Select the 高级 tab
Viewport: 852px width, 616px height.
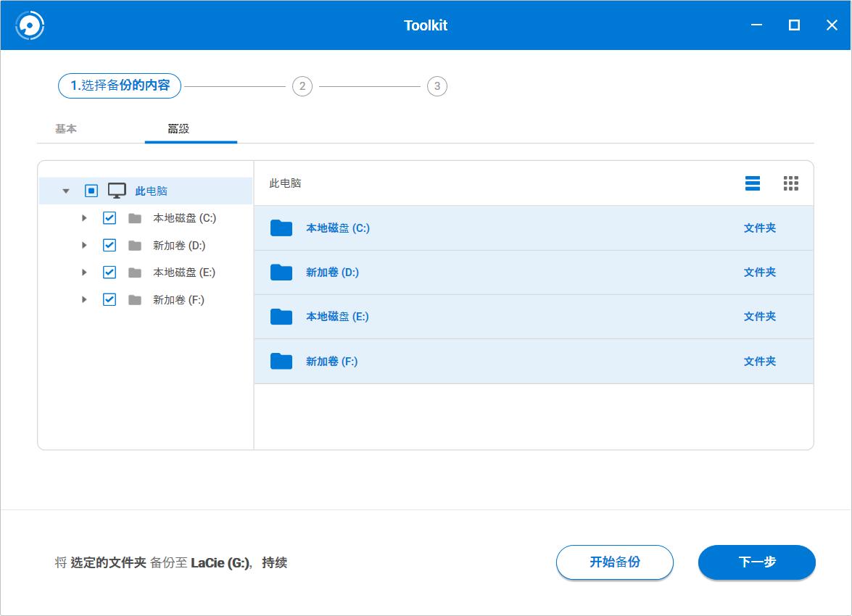click(x=178, y=129)
